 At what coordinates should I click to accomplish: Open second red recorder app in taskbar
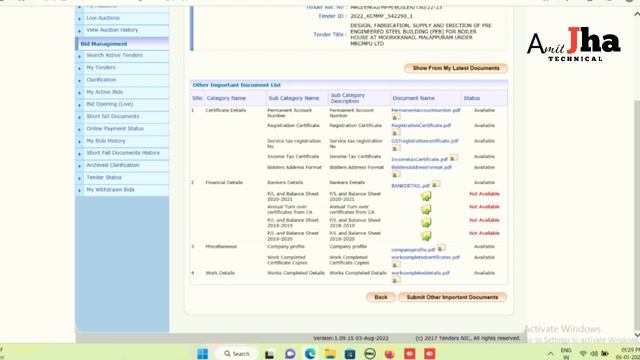[x=429, y=353]
